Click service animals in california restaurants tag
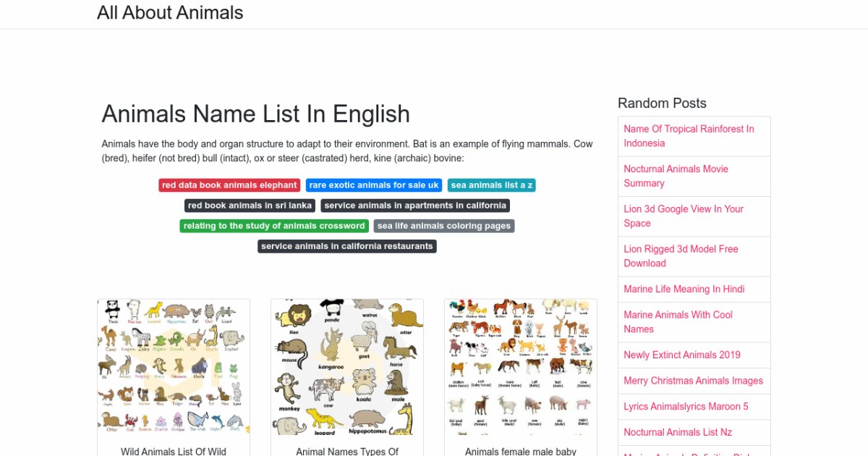868x456 pixels. click(x=347, y=246)
